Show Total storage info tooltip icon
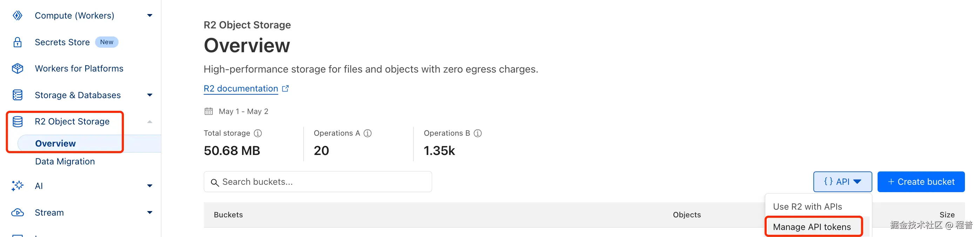The image size is (980, 237). click(258, 134)
